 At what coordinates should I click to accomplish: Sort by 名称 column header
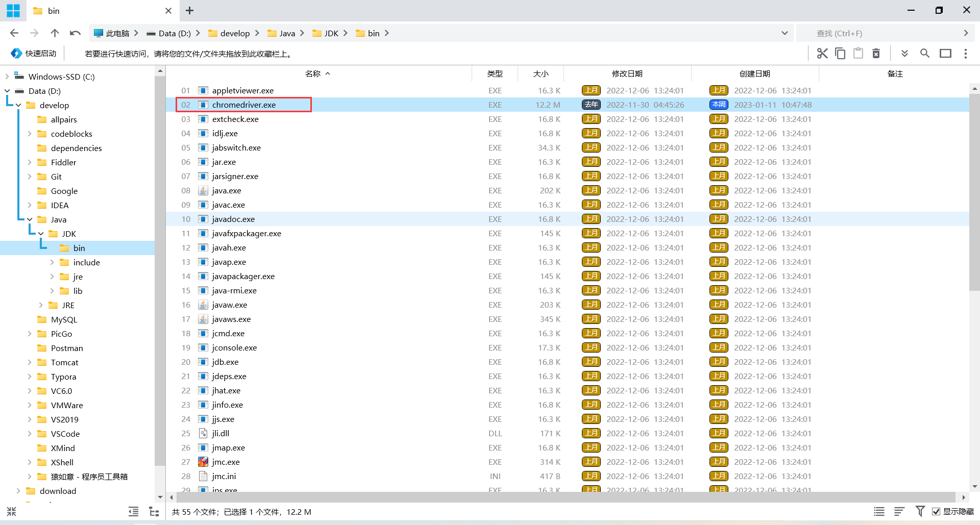[318, 73]
